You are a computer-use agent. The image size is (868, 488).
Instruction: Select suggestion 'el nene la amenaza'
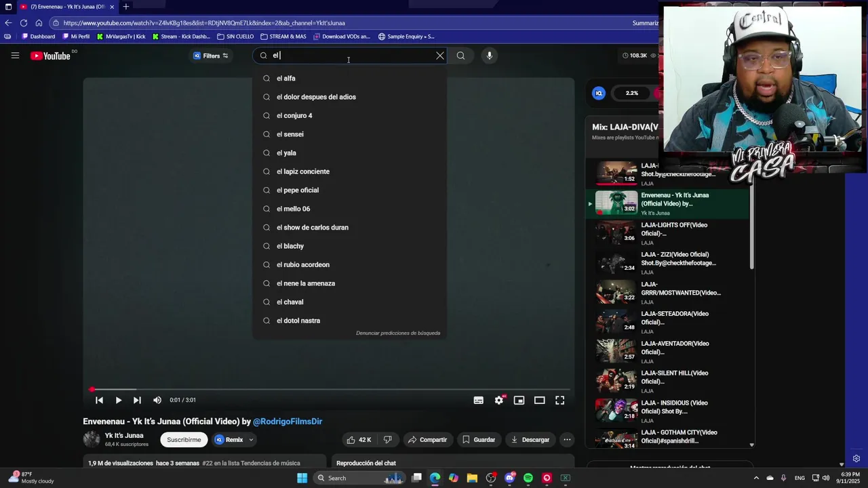tap(349, 283)
